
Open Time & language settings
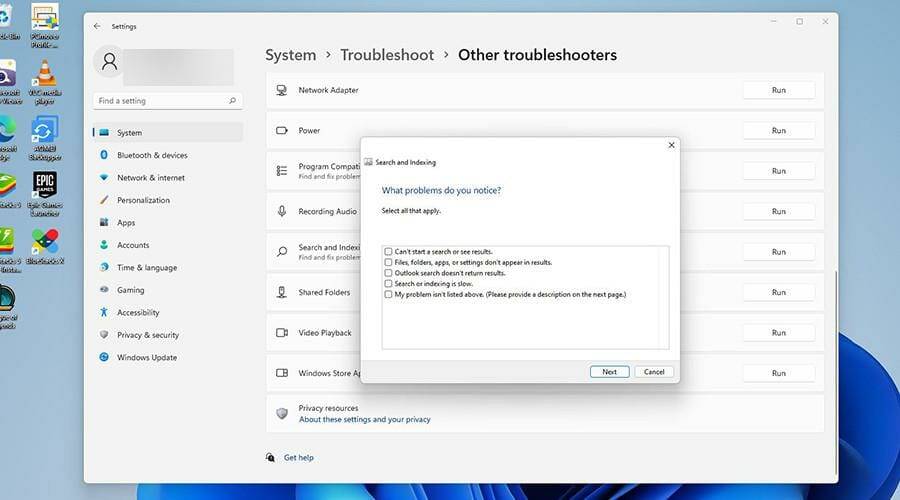(168, 268)
